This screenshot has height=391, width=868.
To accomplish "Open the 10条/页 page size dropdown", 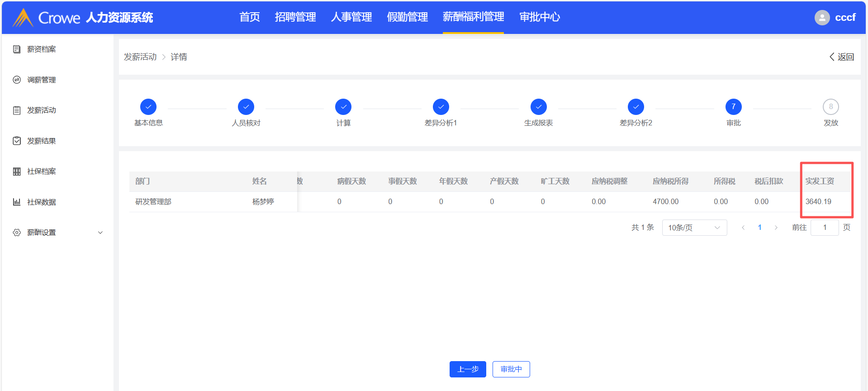I will pos(694,228).
